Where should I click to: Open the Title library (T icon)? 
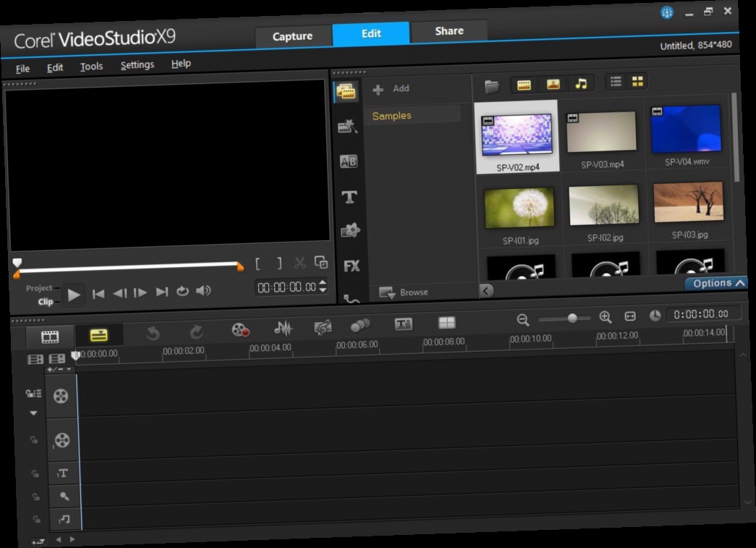point(349,197)
